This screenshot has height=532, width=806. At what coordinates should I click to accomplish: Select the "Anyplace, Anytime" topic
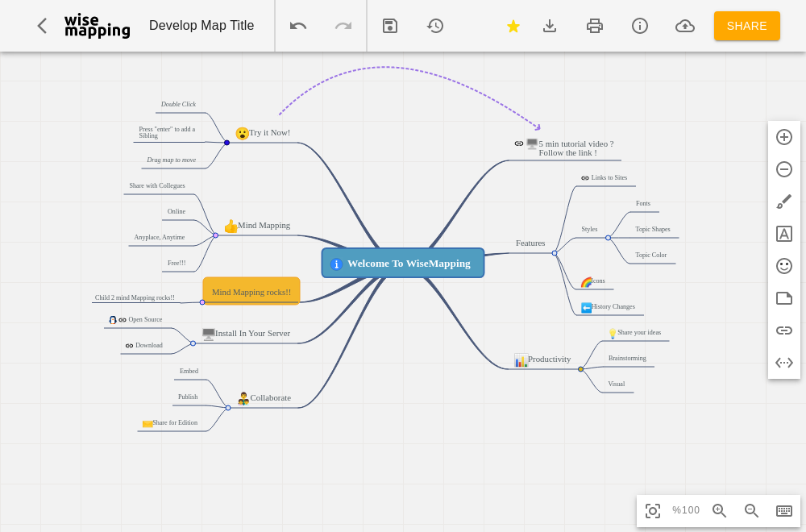[160, 237]
